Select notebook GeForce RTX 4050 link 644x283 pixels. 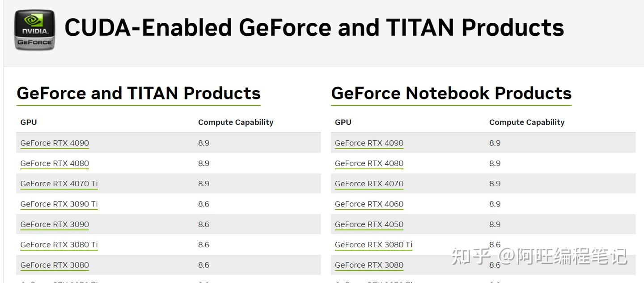(369, 224)
